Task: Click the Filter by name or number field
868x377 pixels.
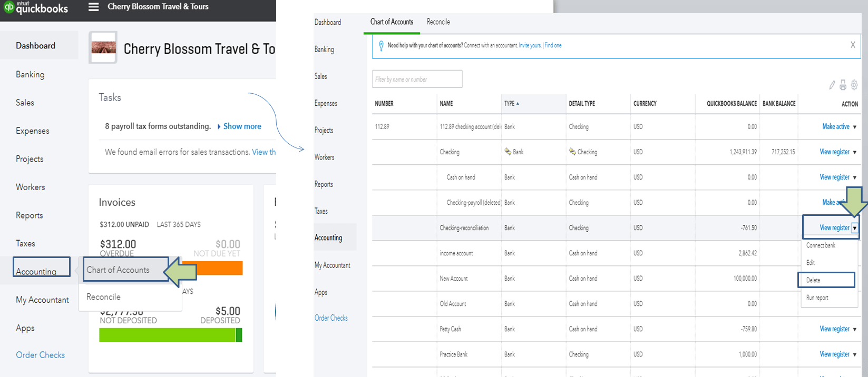Action: click(417, 79)
